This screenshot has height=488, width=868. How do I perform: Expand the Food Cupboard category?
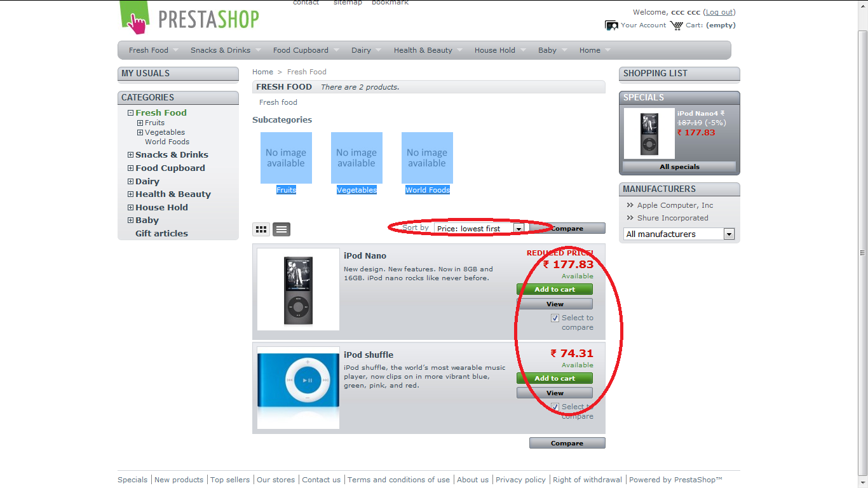pos(130,168)
